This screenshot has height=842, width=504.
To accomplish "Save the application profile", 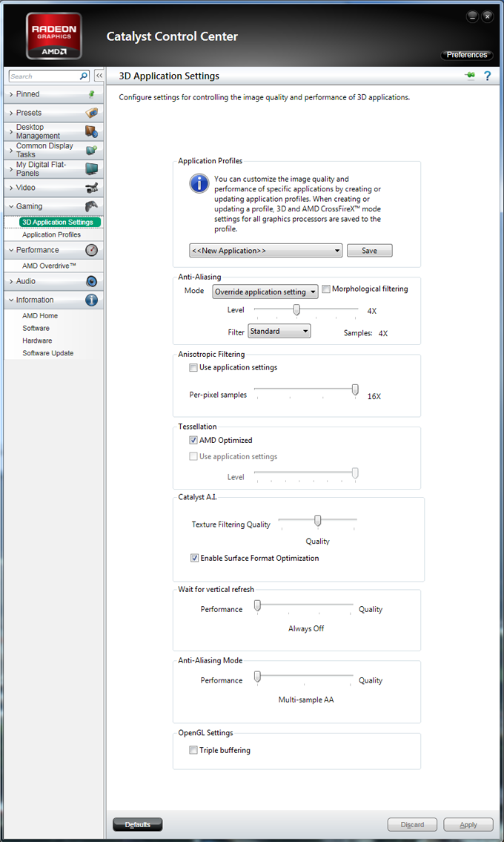I will [x=369, y=251].
